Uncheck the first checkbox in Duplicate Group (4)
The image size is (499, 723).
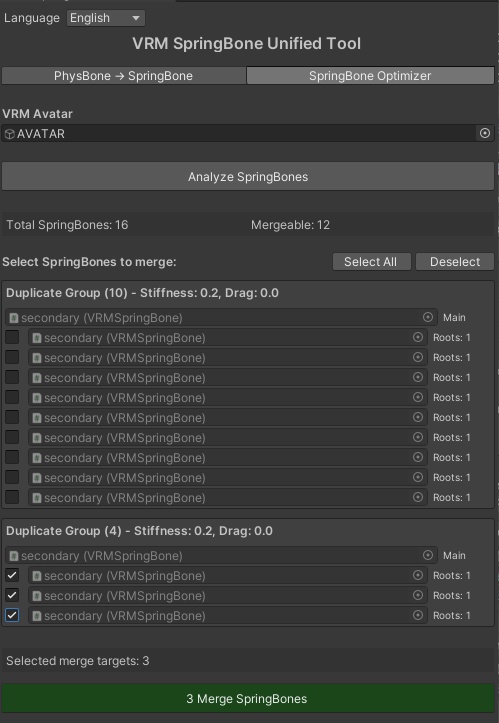[12, 575]
